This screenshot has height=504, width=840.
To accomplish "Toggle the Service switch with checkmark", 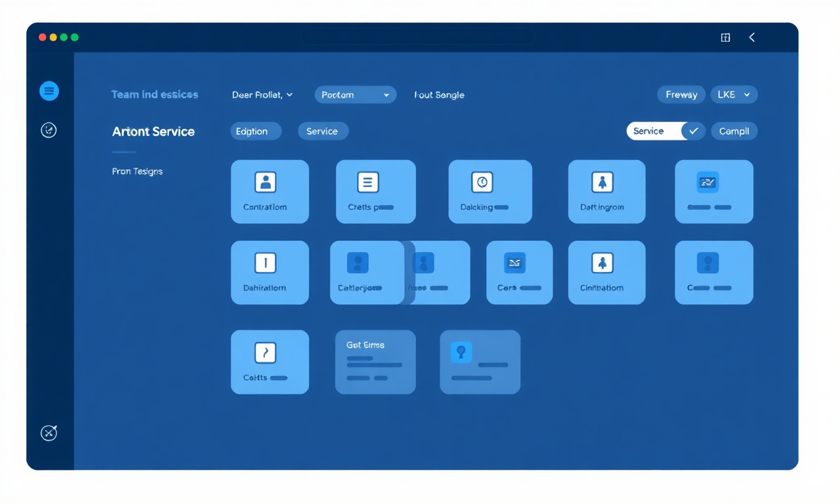I will (x=665, y=131).
